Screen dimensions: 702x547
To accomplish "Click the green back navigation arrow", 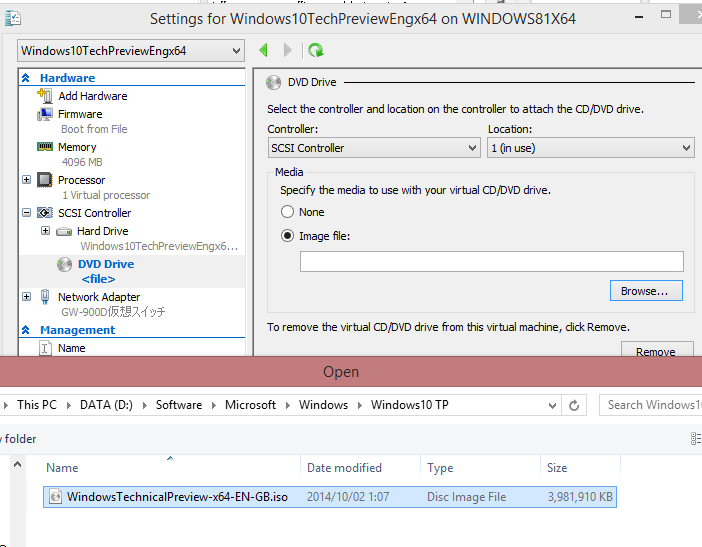I will 264,50.
